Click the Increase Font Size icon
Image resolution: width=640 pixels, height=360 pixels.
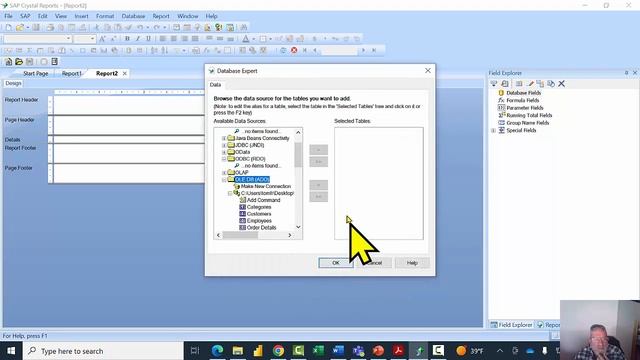[102, 39]
